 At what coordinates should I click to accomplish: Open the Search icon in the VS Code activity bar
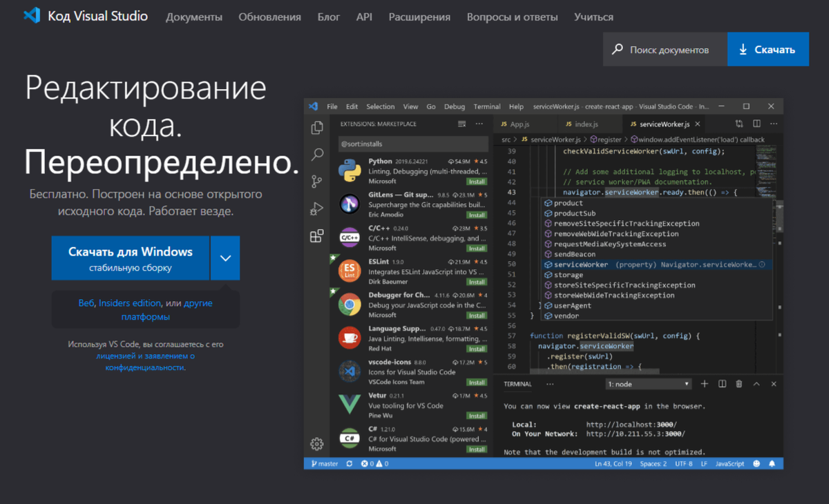[x=317, y=155]
